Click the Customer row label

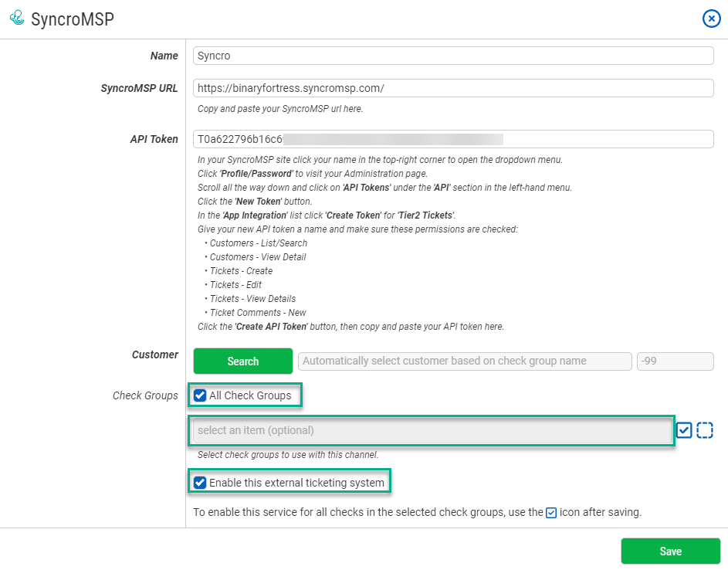point(154,355)
